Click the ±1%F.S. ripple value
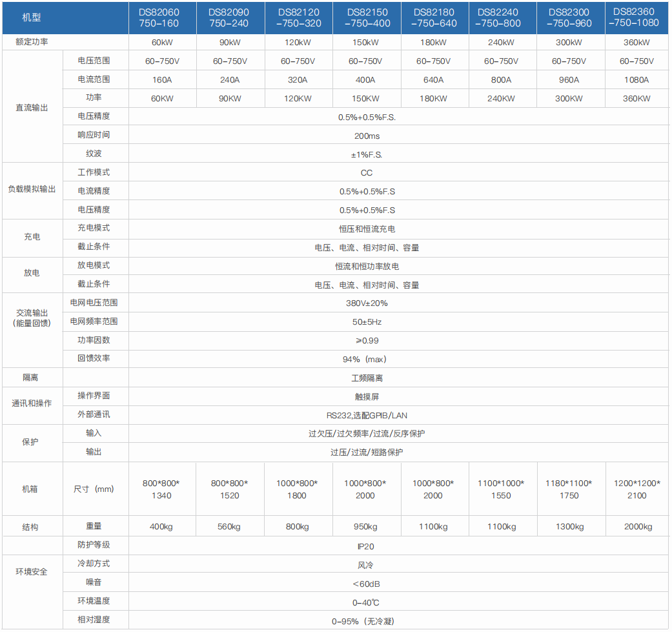This screenshot has width=672, height=632. pyautogui.click(x=367, y=155)
